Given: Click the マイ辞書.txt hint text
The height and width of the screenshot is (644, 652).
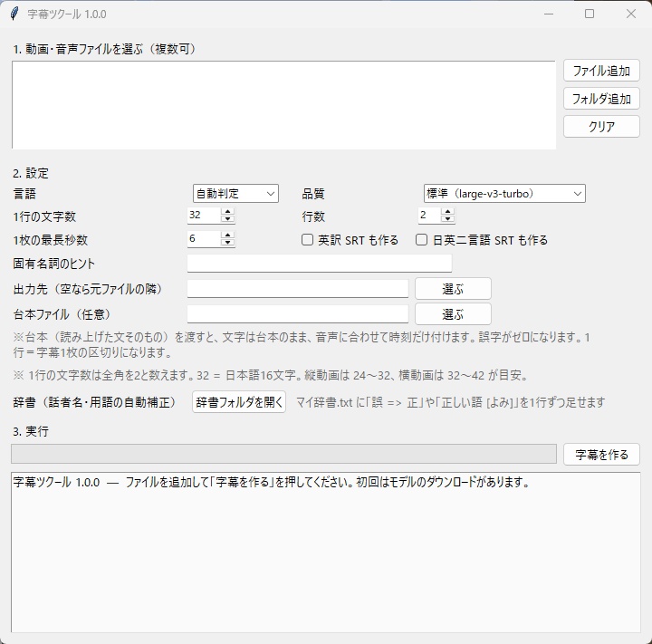Looking at the screenshot, I should click(450, 402).
